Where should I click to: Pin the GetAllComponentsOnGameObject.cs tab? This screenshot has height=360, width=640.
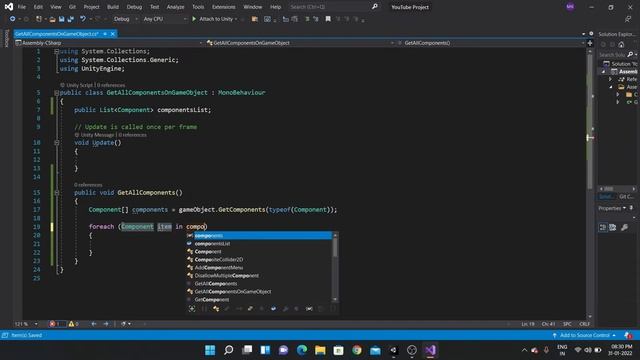point(105,34)
